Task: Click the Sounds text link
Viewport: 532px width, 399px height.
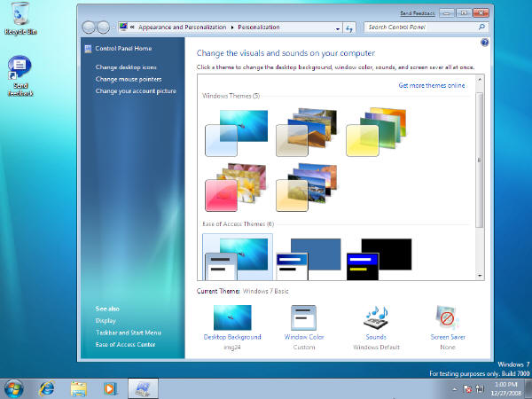Action: [376, 337]
